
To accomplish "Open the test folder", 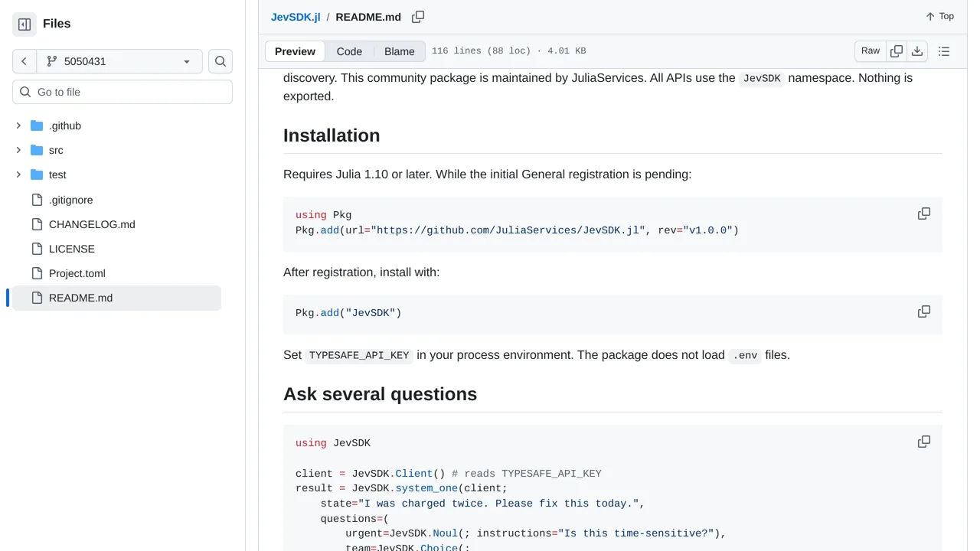I will [57, 174].
